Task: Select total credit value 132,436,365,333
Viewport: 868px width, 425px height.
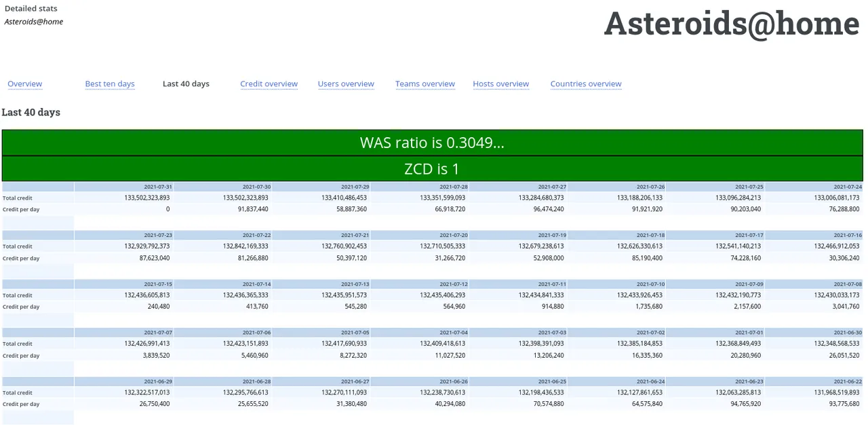Action: click(x=245, y=295)
